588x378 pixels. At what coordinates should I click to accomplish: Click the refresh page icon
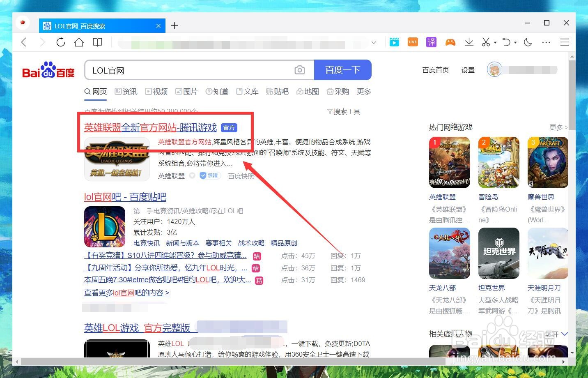(x=61, y=42)
